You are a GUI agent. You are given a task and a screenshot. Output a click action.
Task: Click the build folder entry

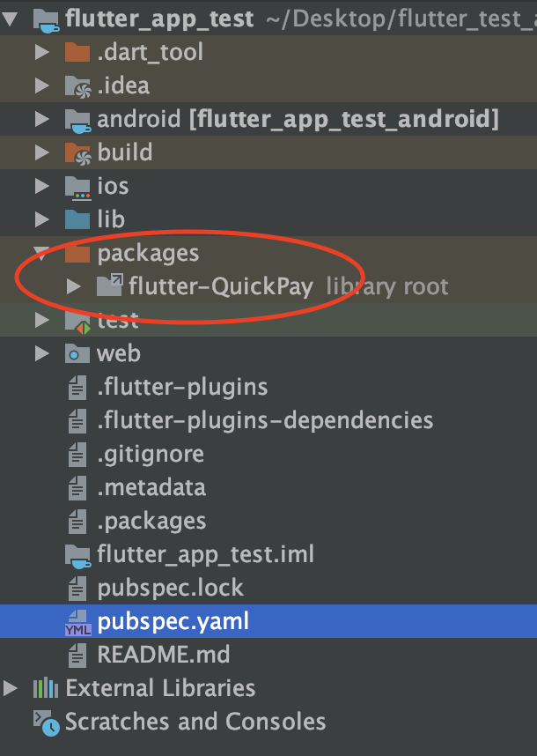pyautogui.click(x=125, y=152)
